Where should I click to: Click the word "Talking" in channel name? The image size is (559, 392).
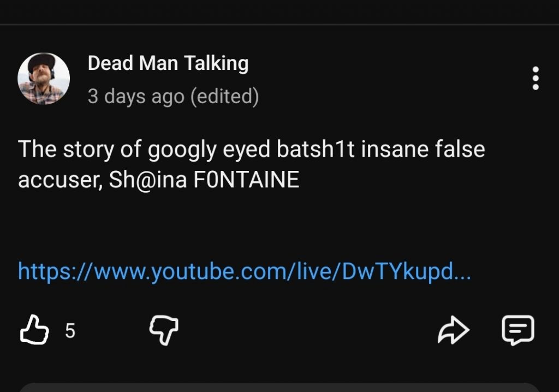point(216,63)
